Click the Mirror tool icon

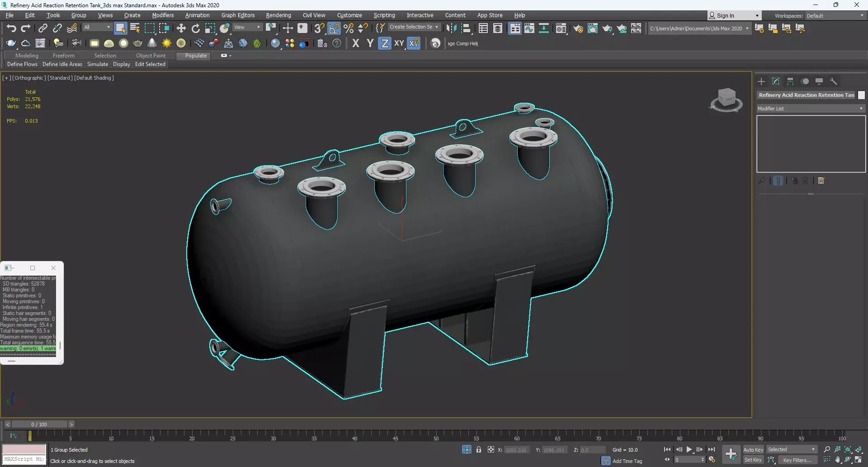(451, 29)
